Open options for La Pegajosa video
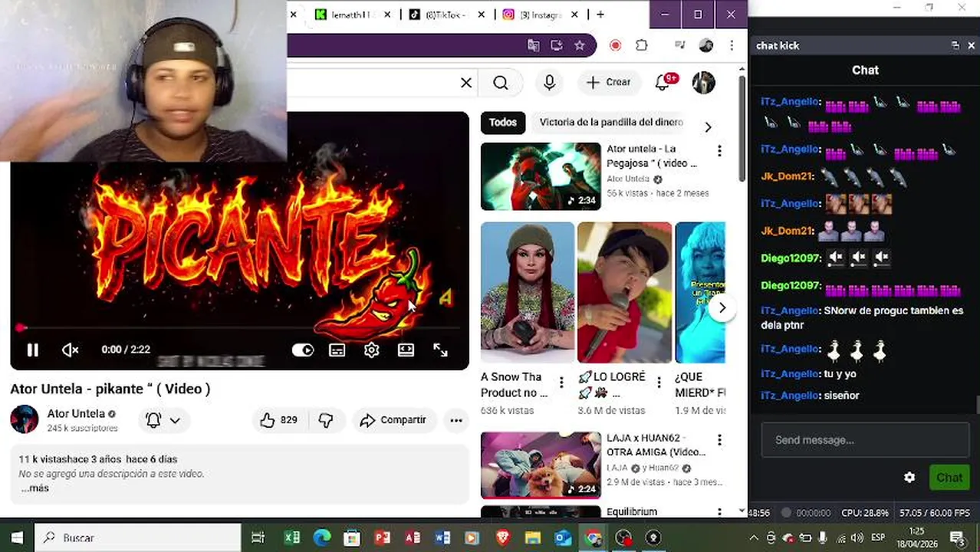980x552 pixels. pyautogui.click(x=719, y=151)
